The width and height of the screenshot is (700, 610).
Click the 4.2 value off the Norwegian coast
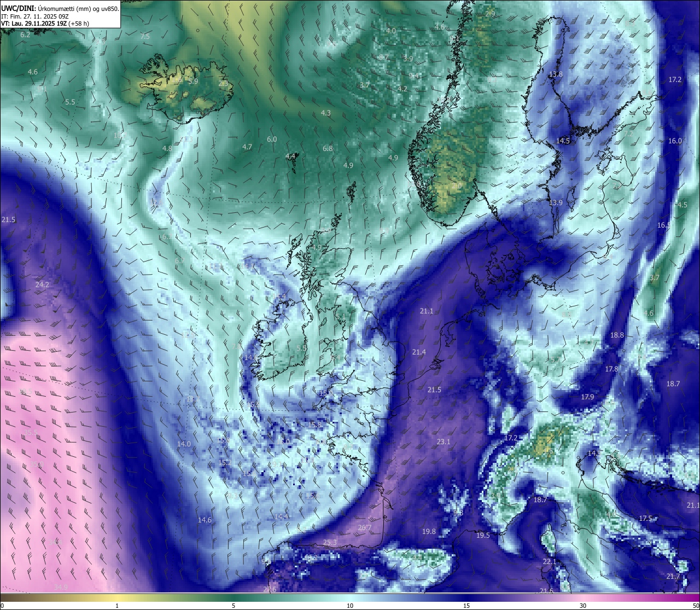pos(402,89)
